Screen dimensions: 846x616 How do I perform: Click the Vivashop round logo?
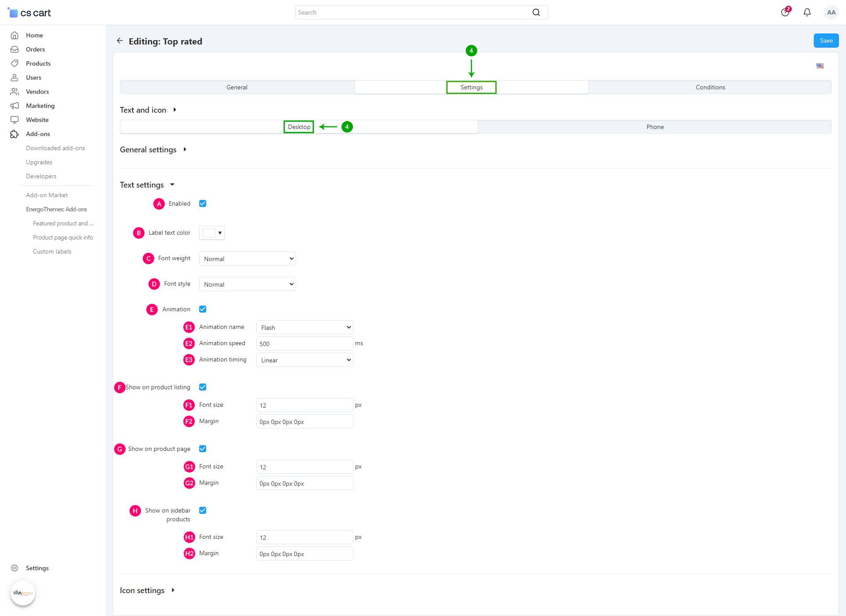point(23,593)
